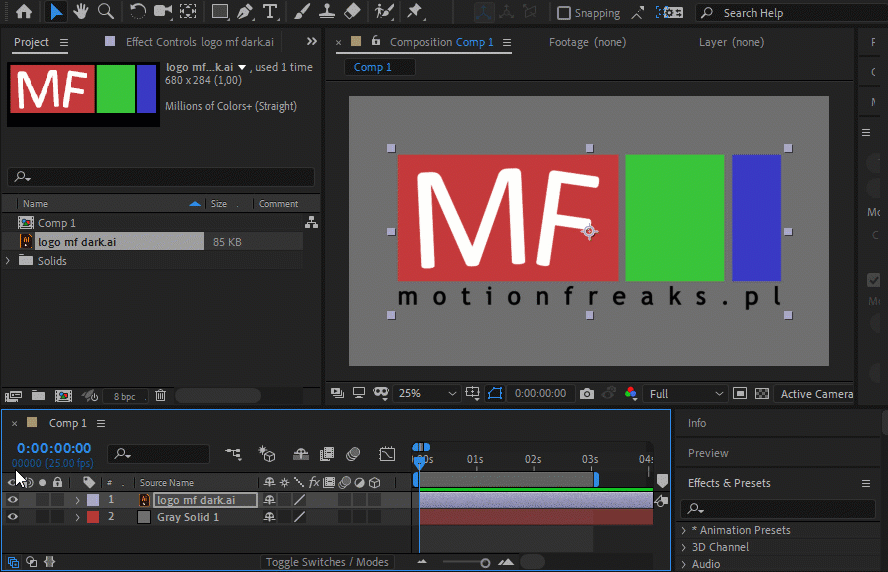This screenshot has width=888, height=572.
Task: Hide the logo mf dark.ai layer
Action: (12, 500)
